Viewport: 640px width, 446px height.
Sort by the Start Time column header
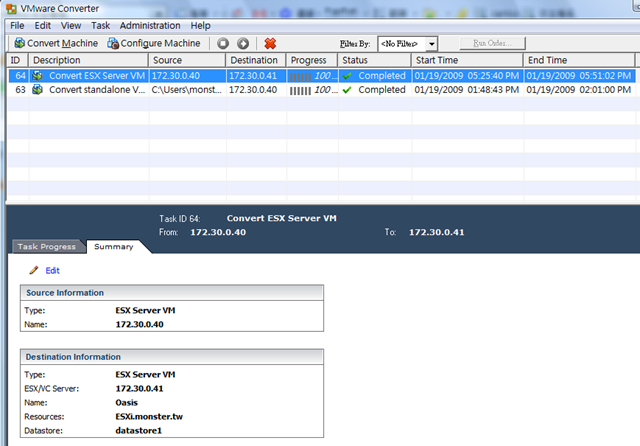click(x=467, y=60)
